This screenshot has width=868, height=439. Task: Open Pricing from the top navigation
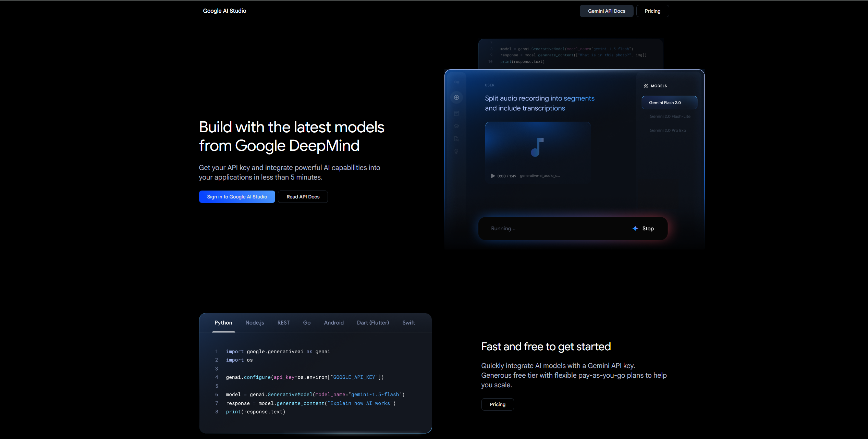tap(652, 11)
